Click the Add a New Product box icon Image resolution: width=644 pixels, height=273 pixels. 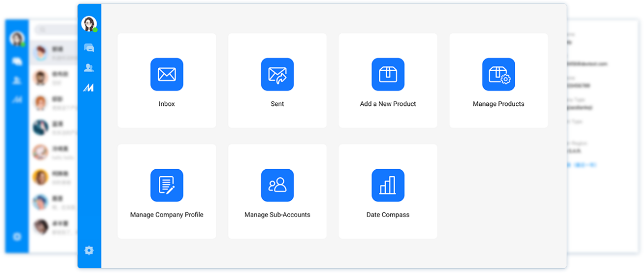(387, 74)
